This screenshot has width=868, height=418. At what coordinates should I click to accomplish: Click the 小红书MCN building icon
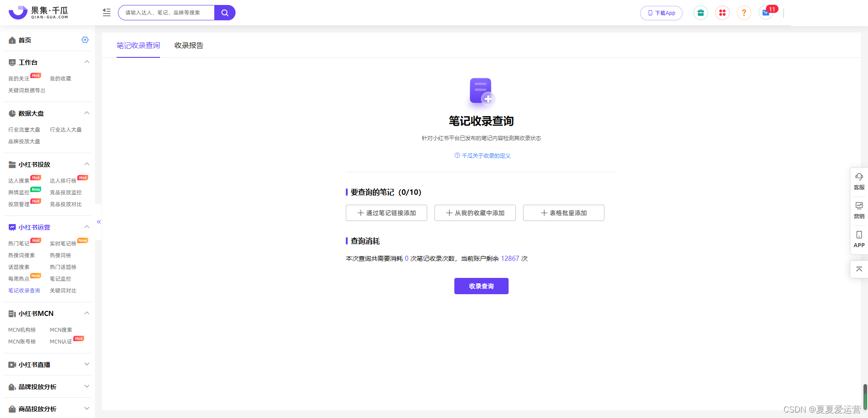12,314
